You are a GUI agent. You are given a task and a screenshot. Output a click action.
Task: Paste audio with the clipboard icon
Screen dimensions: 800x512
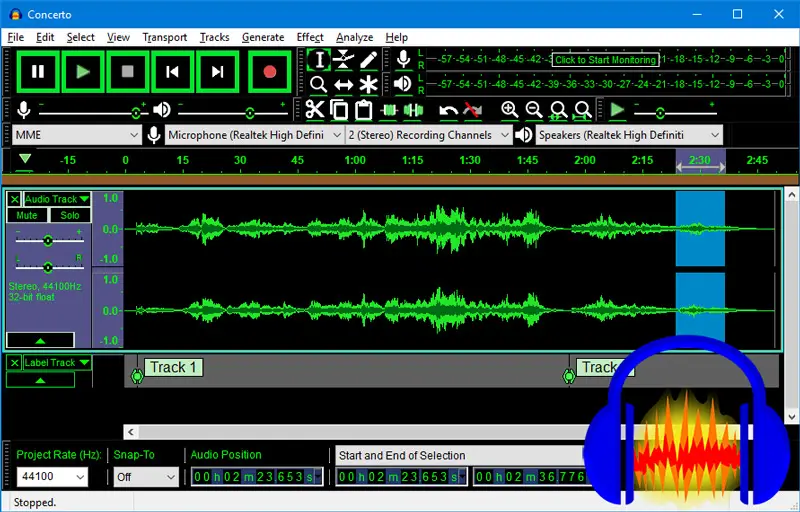[x=363, y=110]
